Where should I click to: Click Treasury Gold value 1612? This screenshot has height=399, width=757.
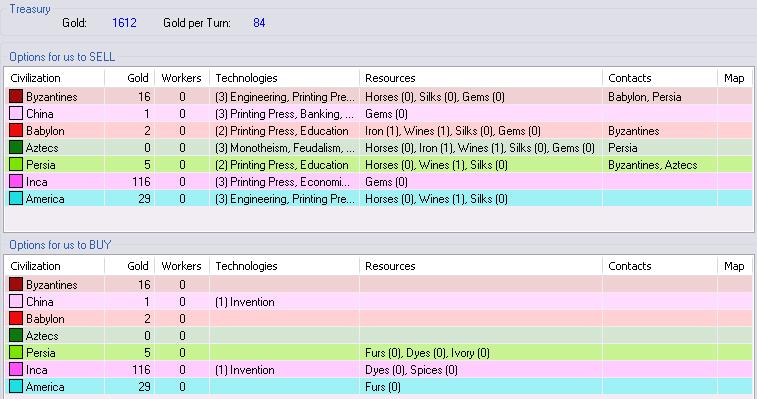pyautogui.click(x=124, y=23)
